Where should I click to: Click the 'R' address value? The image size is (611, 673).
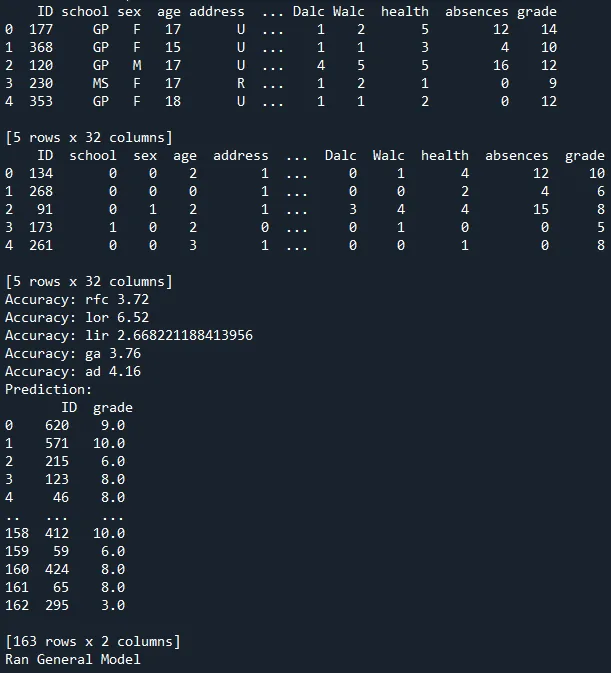(x=241, y=83)
